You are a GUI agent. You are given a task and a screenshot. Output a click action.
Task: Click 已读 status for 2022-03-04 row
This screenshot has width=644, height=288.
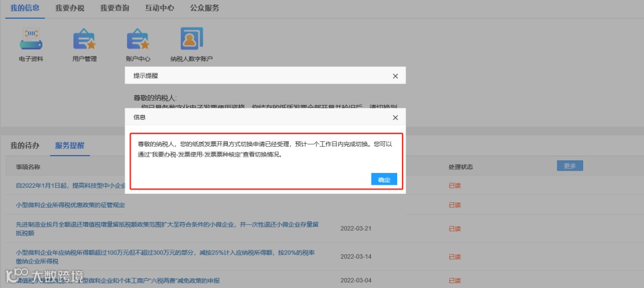click(x=454, y=281)
